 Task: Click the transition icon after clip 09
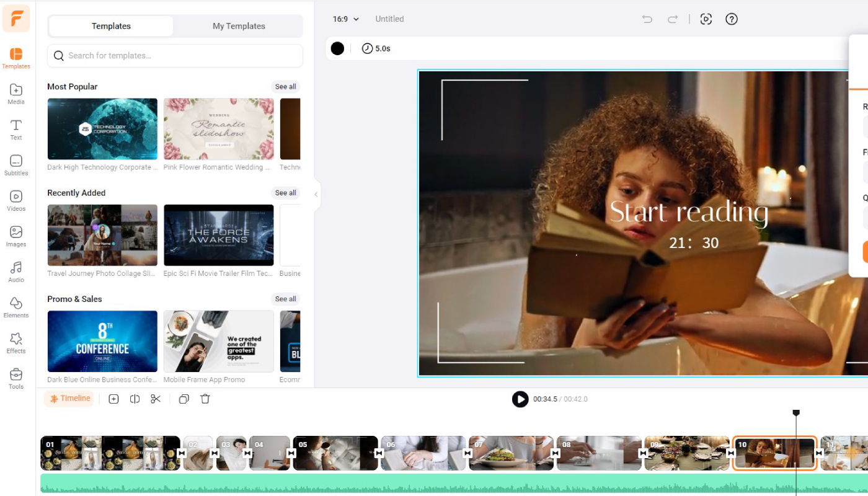(730, 453)
